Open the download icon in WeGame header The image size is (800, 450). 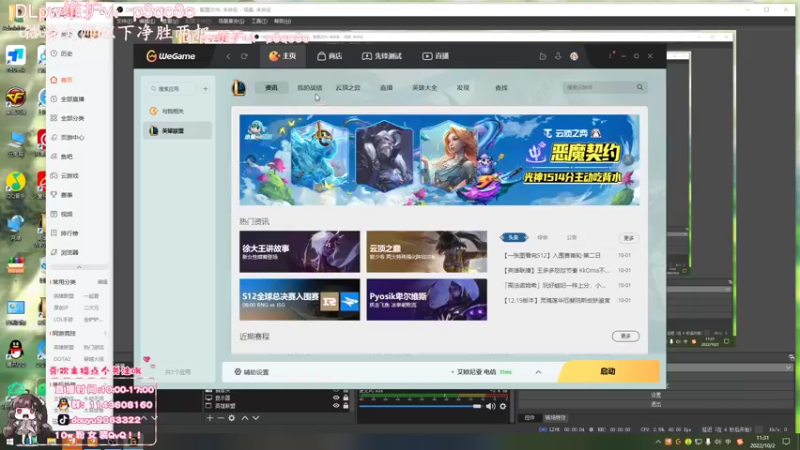click(558, 56)
